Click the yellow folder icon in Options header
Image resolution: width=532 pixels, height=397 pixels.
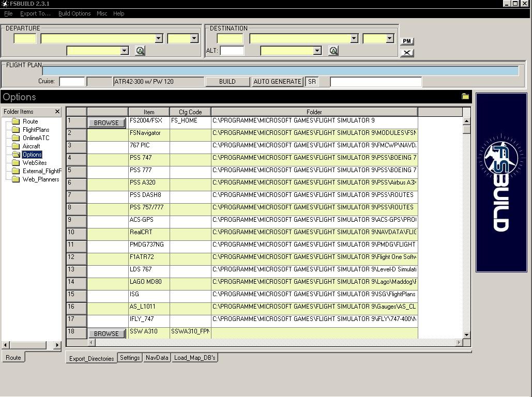465,97
